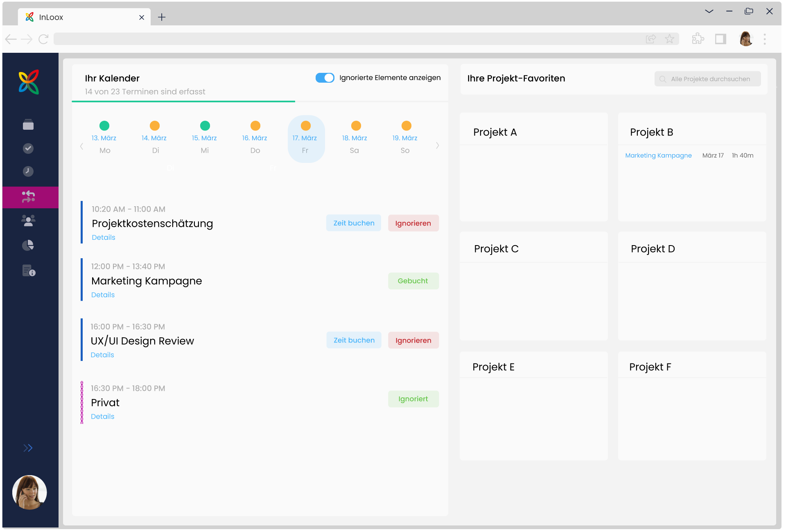
Task: Select 15. März Wednesday in calendar
Action: click(205, 138)
